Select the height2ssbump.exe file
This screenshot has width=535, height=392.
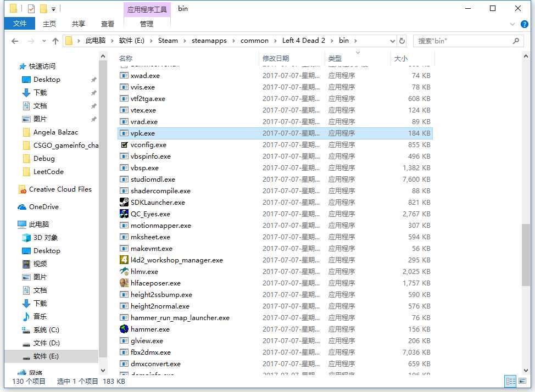[275, 294]
